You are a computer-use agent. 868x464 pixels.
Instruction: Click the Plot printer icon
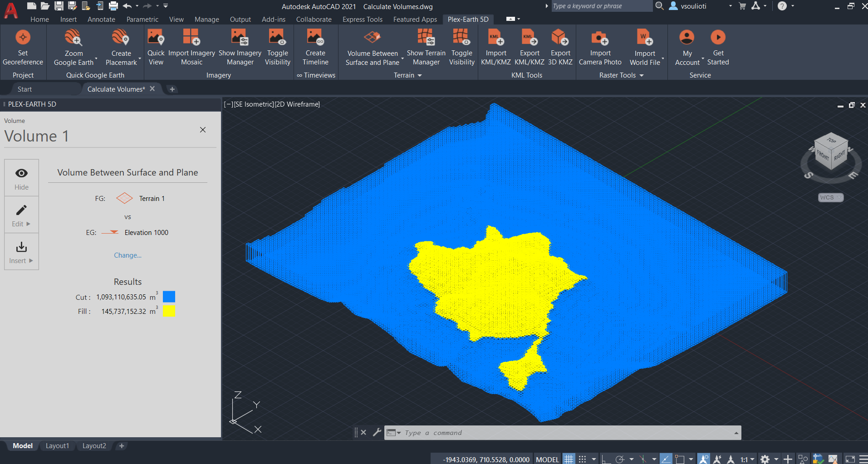113,6
